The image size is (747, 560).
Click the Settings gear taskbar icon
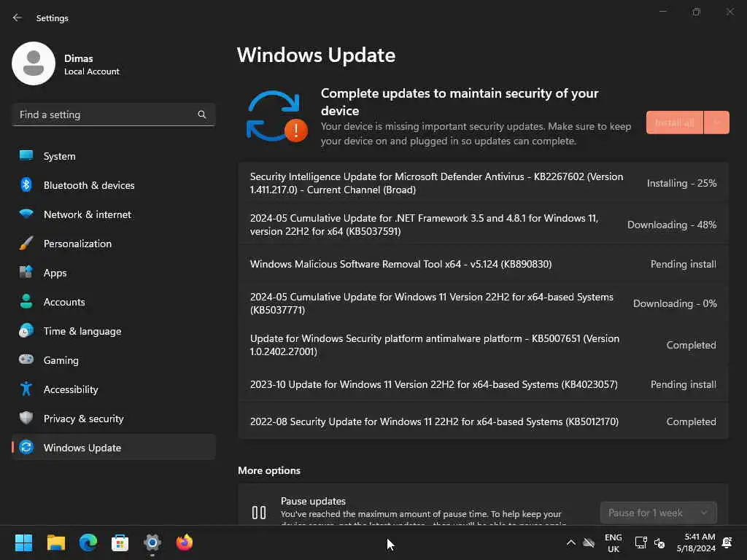152,542
